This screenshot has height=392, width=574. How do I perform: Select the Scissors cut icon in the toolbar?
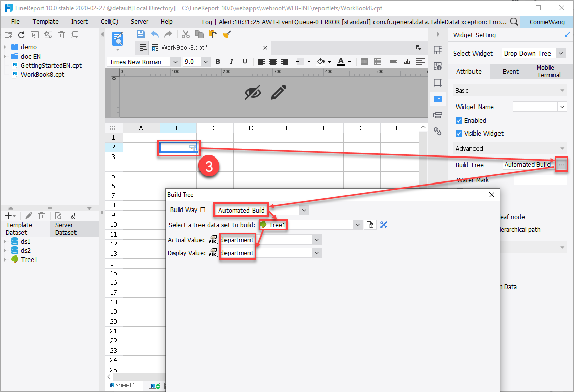[185, 34]
